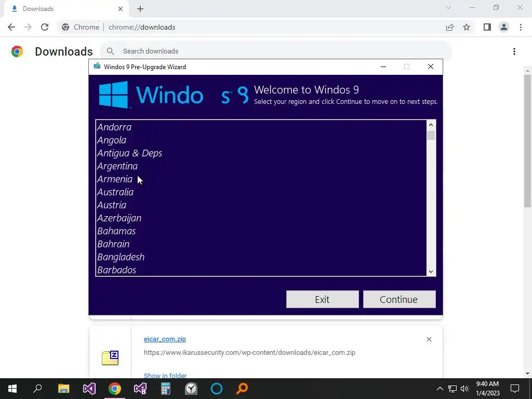Open the notification center icon
Image resolution: width=532 pixels, height=399 pixels.
coord(515,389)
